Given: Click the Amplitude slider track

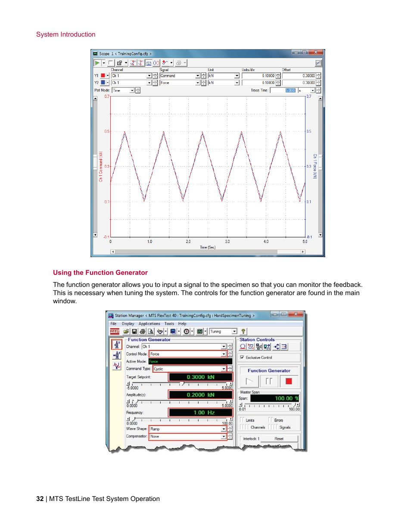Looking at the screenshot, I should [x=179, y=401].
